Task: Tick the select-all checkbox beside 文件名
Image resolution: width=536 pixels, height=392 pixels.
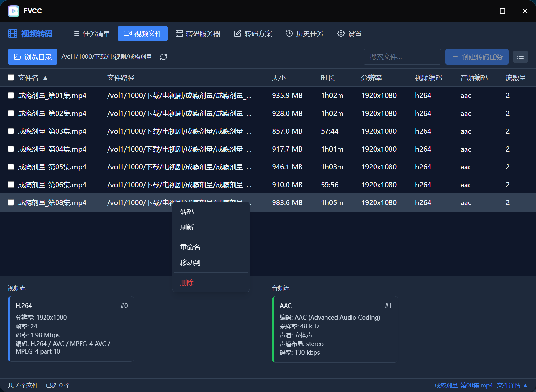Action: coord(11,78)
